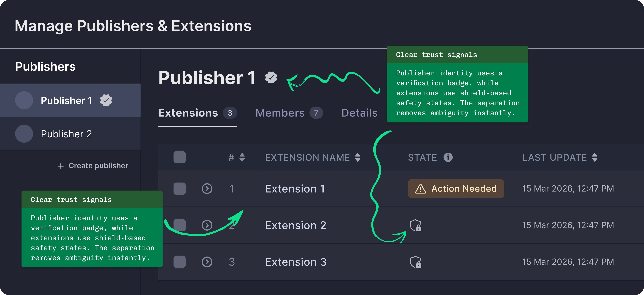
Task: Click Publisher 2 avatar circle
Action: [24, 134]
